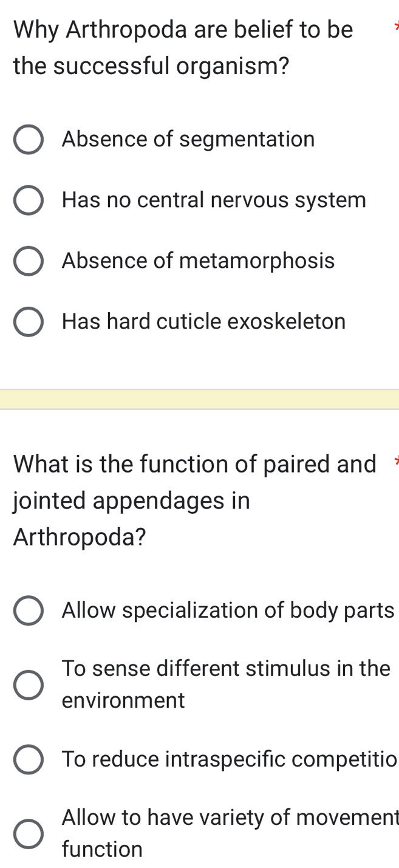Viewport: 399px width, 868px height.
Task: Click the 'Absence of segmentation' label text
Action: [188, 140]
